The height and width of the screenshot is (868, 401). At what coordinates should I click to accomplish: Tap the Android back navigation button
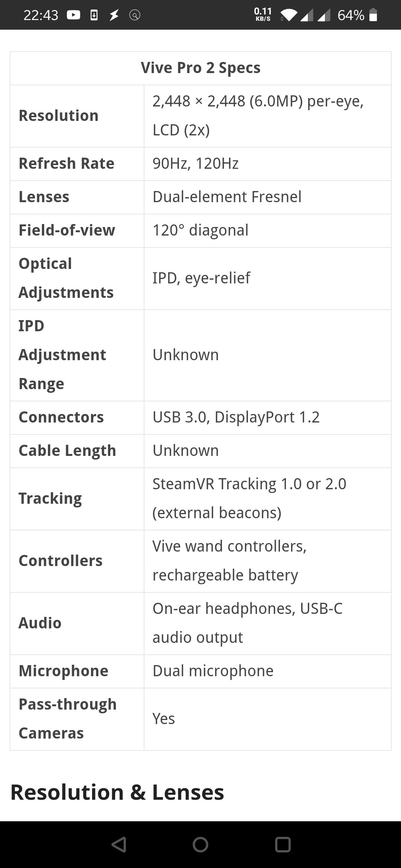pos(119,844)
